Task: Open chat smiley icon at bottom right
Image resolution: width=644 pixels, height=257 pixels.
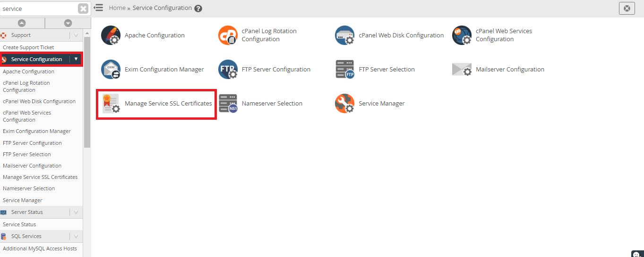Action: coord(636,254)
